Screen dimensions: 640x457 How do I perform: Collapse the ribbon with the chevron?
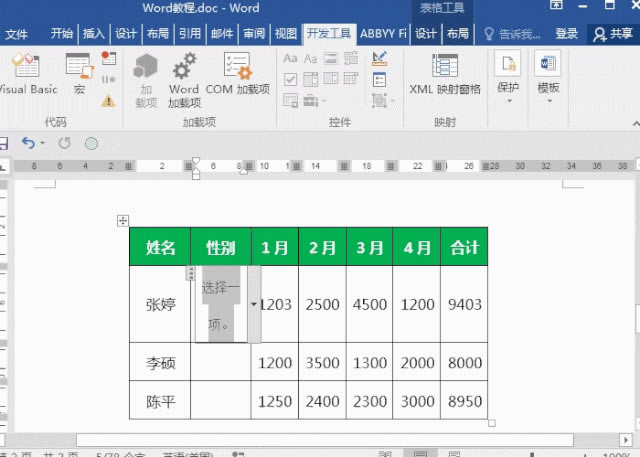pos(636,123)
